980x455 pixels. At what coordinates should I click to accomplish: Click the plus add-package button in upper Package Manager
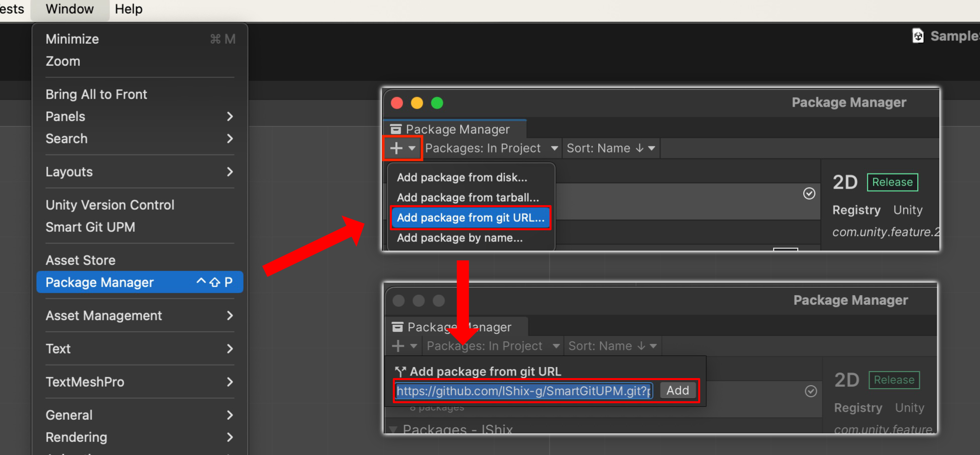click(x=403, y=148)
